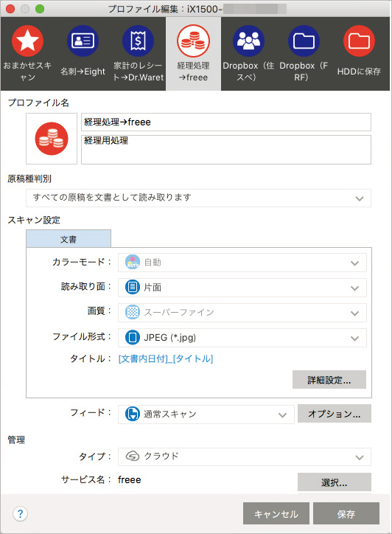Click the プロファイル名 section heading
Image resolution: width=392 pixels, height=534 pixels.
coord(38,103)
